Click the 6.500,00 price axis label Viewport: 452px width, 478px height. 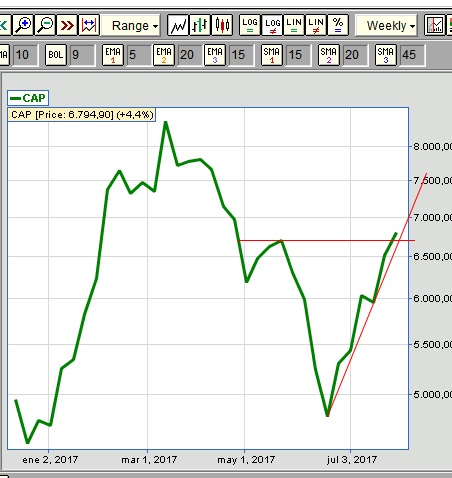pyautogui.click(x=433, y=256)
